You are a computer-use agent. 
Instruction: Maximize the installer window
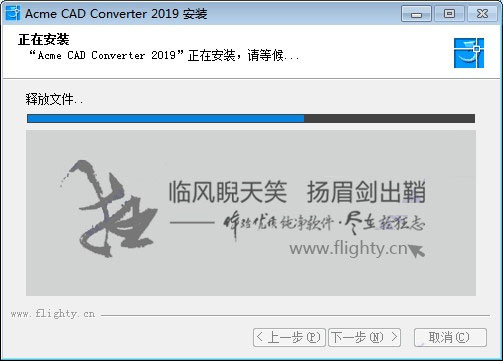pos(449,14)
